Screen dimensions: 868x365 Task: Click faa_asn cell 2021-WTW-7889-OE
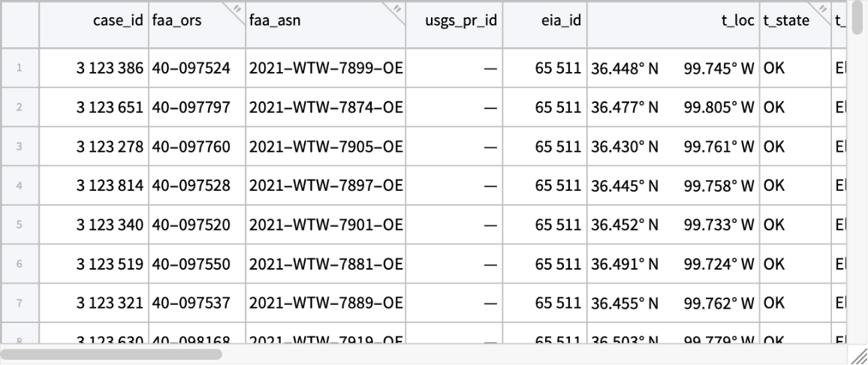click(x=327, y=303)
